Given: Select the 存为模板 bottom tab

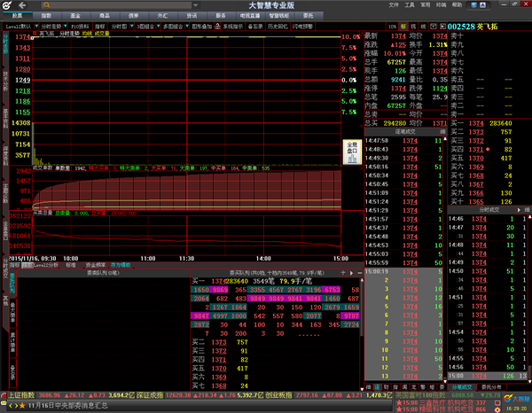Looking at the screenshot, I should (x=121, y=265).
